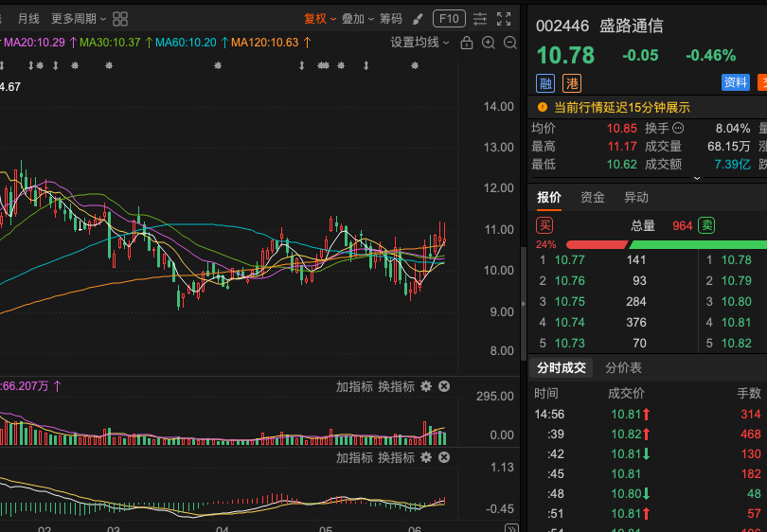Click the 总量 value 964
Viewport: 767px width, 532px height.
pyautogui.click(x=683, y=226)
